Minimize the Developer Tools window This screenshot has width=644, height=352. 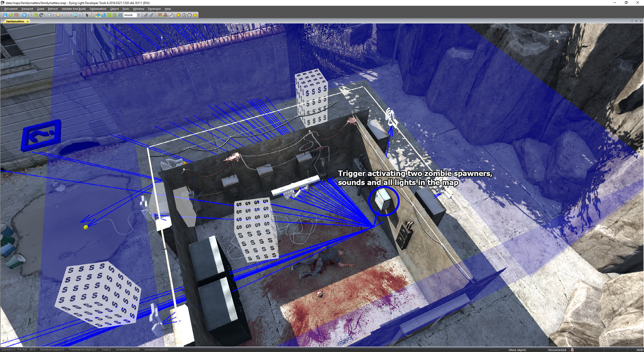(615, 3)
